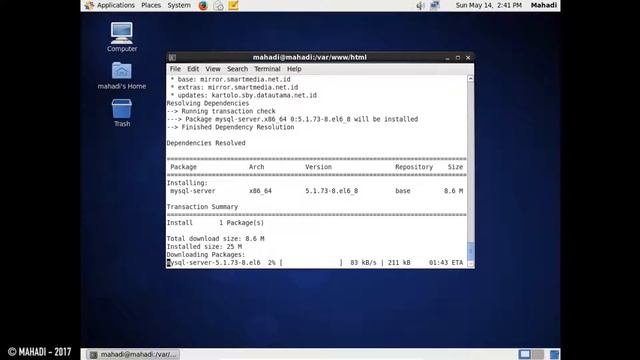This screenshot has height=360, width=640.
Task: Open mahadi's Home folder icon
Action: [x=122, y=76]
